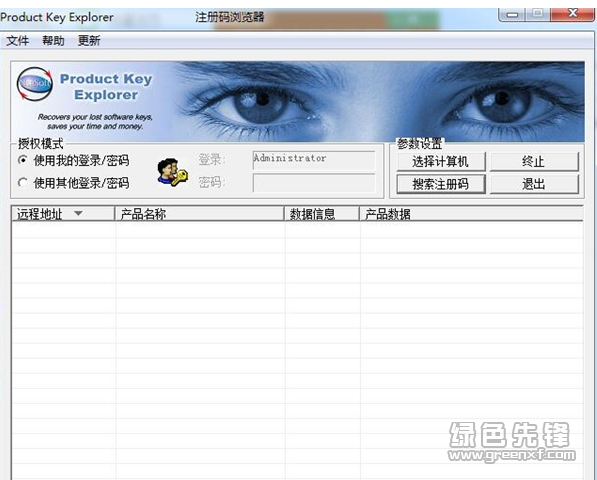Image resolution: width=597 pixels, height=480 pixels.
Task: Expand the 远程地址 column sort arrow
Action: (78, 214)
